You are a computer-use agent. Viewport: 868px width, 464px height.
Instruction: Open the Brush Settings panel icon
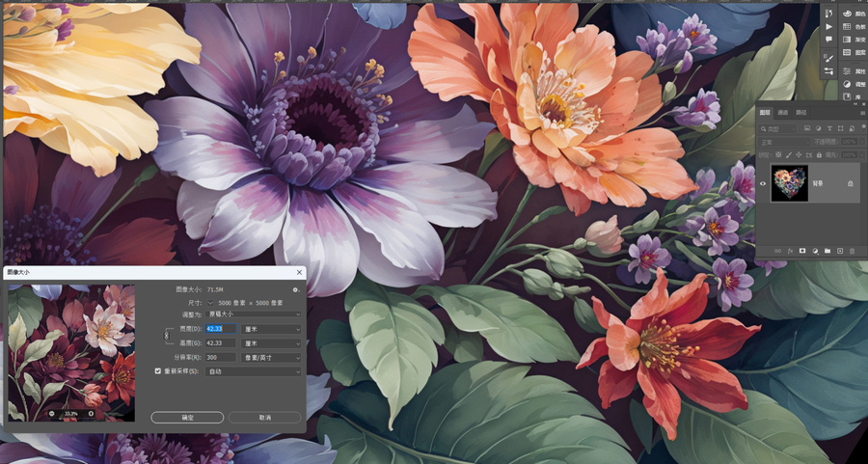(x=828, y=58)
